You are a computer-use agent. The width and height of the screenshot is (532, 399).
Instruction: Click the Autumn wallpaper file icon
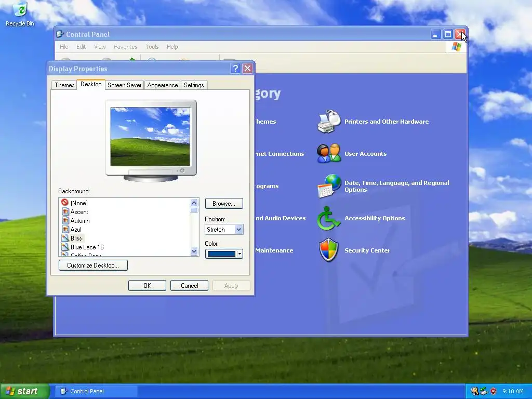(65, 220)
